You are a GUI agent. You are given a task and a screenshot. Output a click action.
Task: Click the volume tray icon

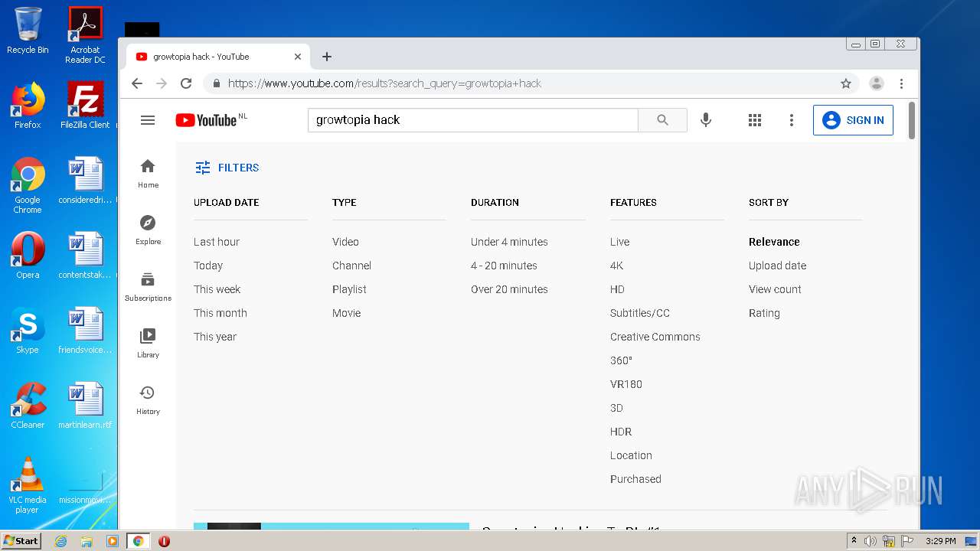tap(871, 541)
